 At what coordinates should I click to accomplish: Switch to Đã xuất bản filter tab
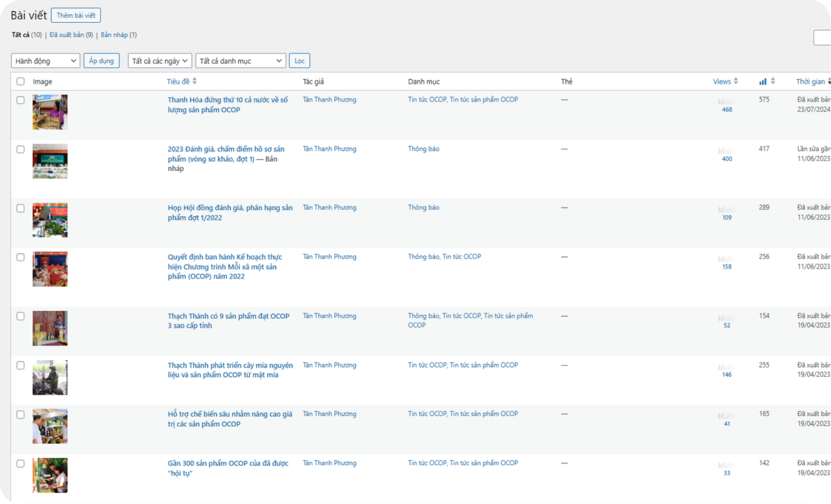tap(67, 35)
